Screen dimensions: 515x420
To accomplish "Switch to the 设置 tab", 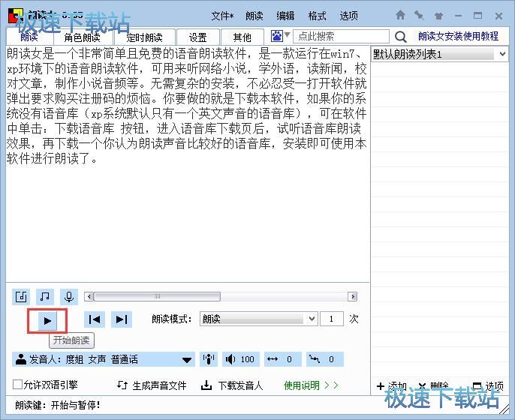I will tap(197, 37).
